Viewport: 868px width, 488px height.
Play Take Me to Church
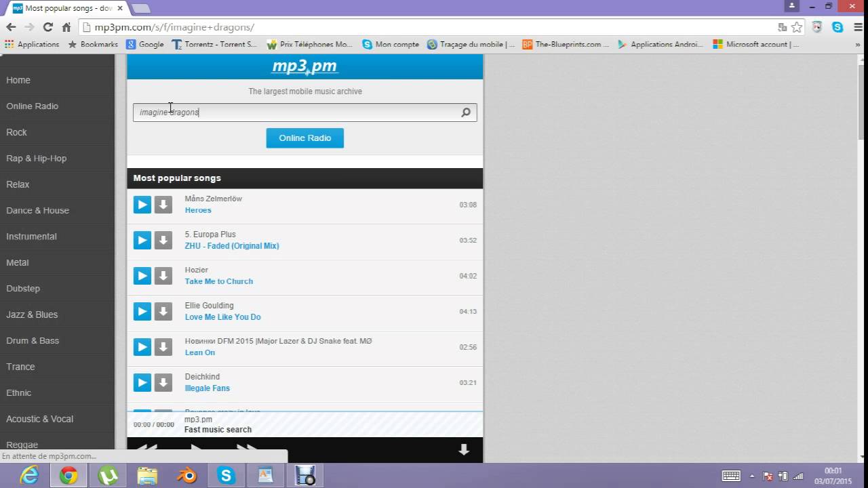[142, 275]
